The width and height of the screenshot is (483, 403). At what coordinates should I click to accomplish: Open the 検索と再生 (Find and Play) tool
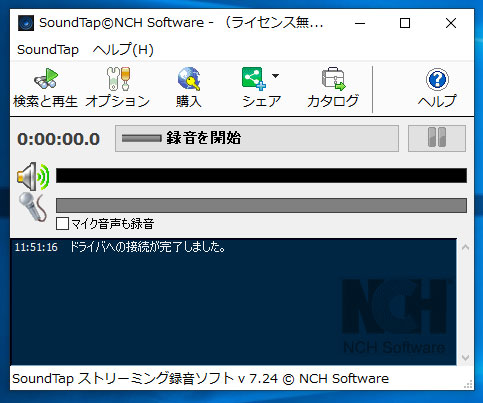click(45, 88)
